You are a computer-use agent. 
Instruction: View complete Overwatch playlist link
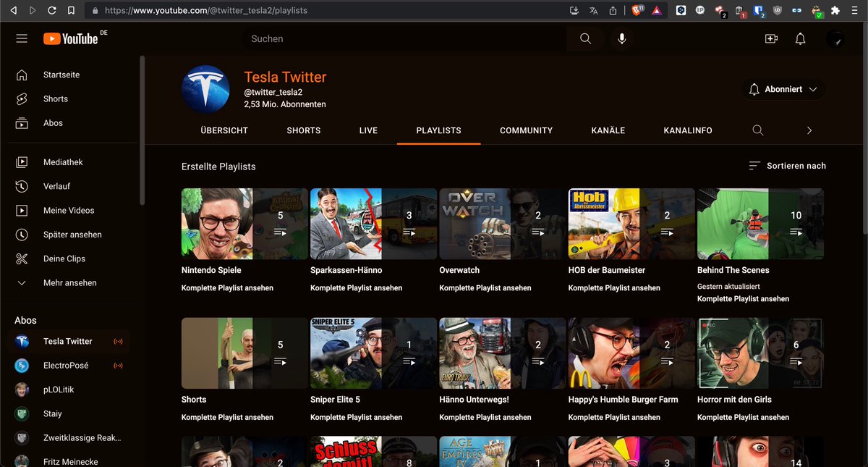pos(485,288)
